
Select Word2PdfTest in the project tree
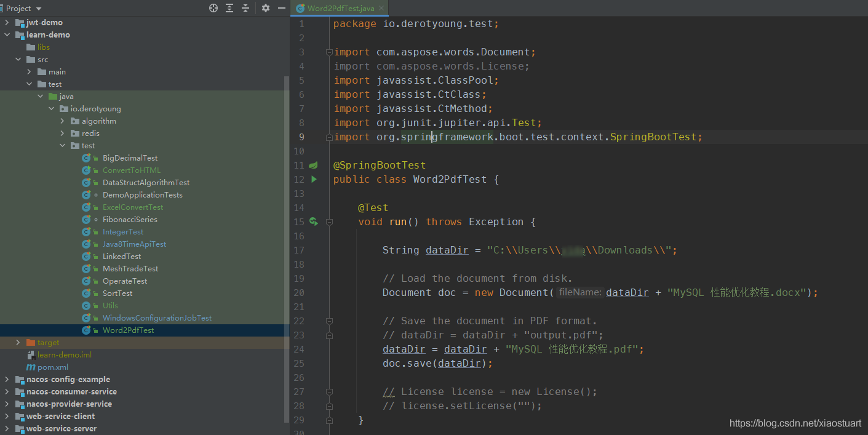click(x=129, y=330)
